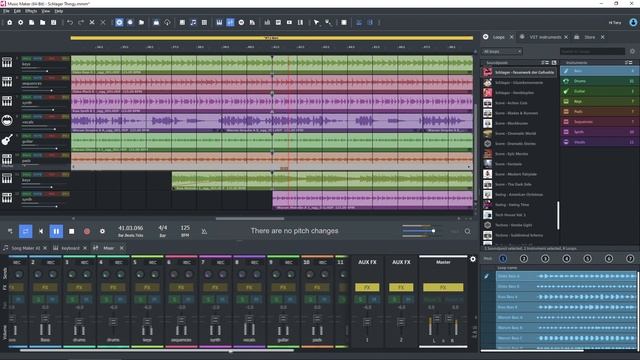The height and width of the screenshot is (360, 640).
Task: Select the Guitar instrument category
Action: (x=599, y=91)
